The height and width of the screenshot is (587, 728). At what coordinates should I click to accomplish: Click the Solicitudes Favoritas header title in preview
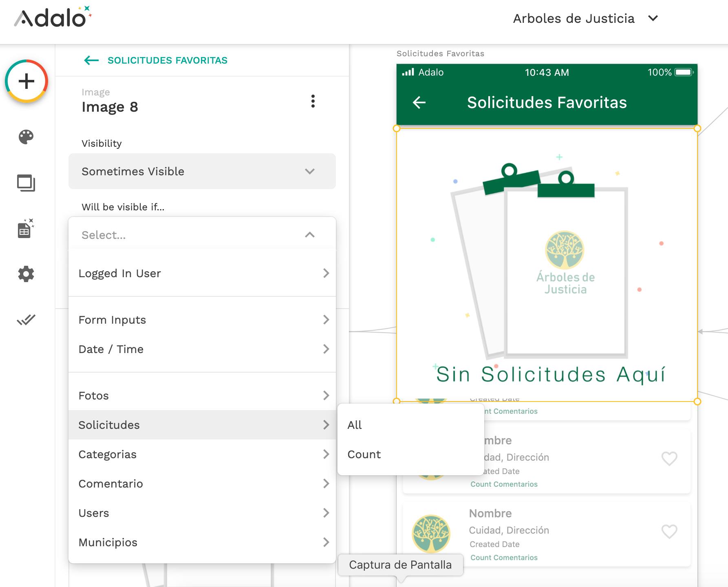point(547,103)
